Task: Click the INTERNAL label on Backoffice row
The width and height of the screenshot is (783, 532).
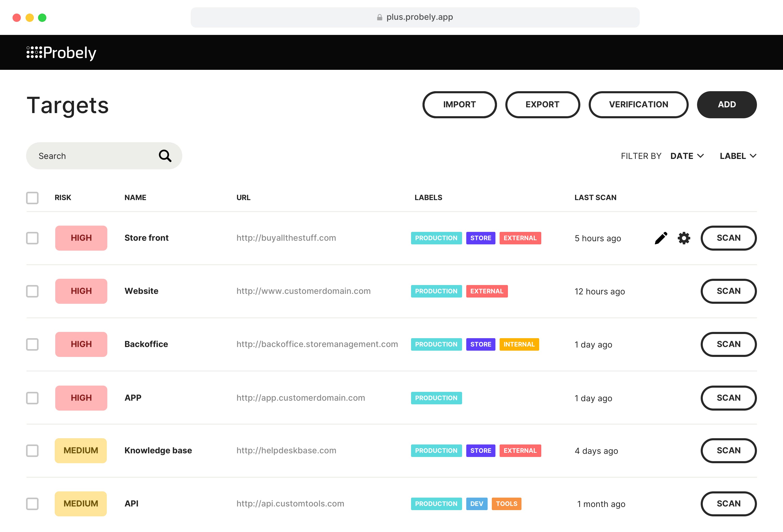Action: (519, 344)
